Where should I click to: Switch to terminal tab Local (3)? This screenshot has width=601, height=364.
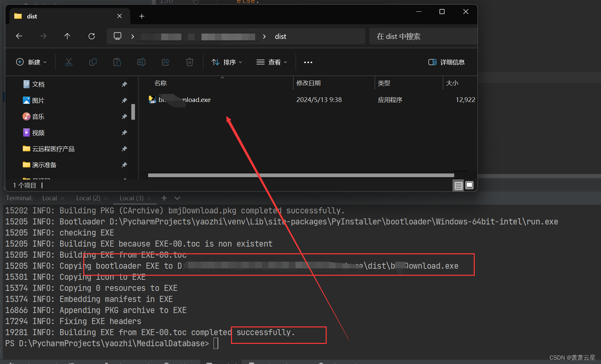(131, 198)
